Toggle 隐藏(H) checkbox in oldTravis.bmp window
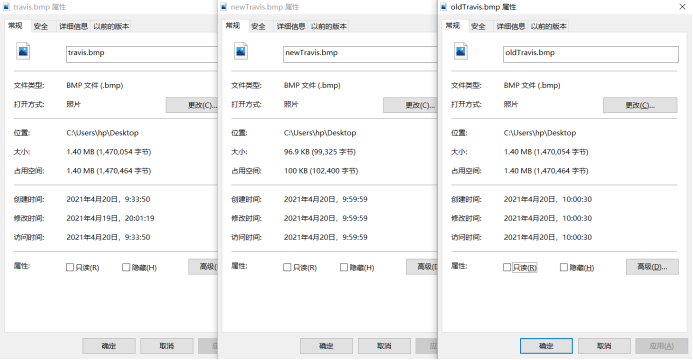The image size is (693, 360). click(564, 267)
